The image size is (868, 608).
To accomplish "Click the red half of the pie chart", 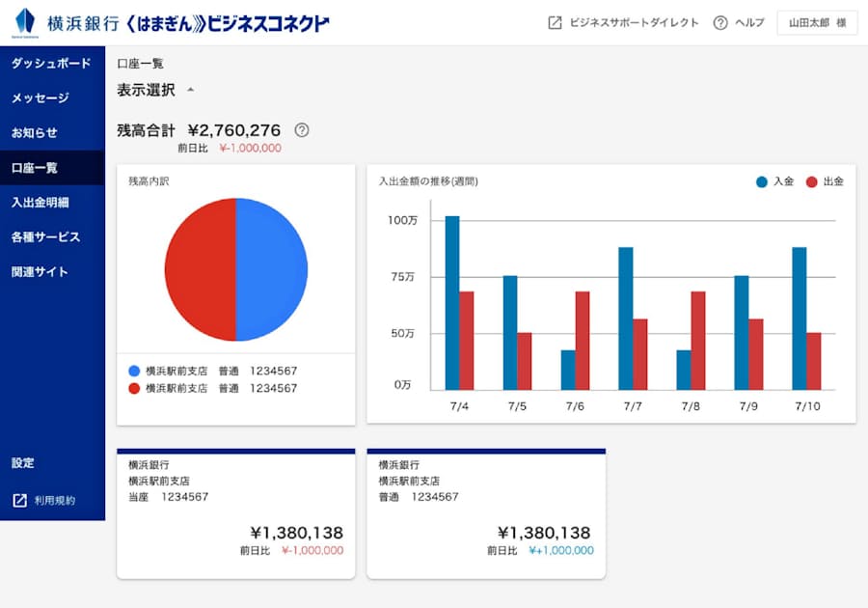I will pyautogui.click(x=200, y=269).
